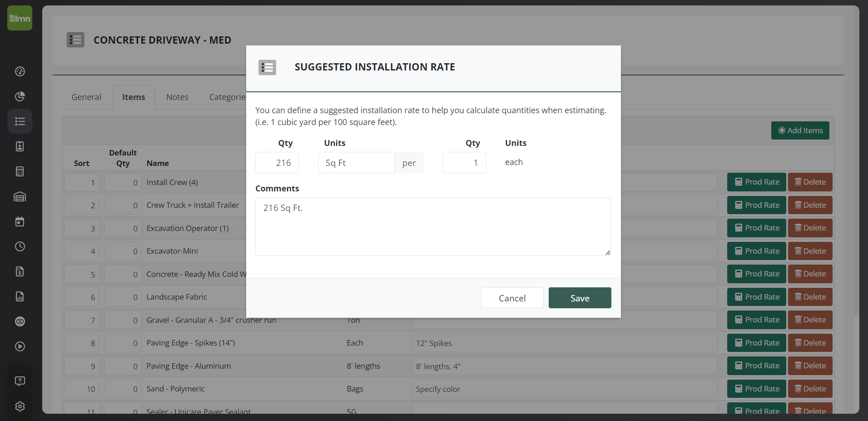868x421 pixels.
Task: Open Prod Rate for Sand Polymeric
Action: [756, 389]
